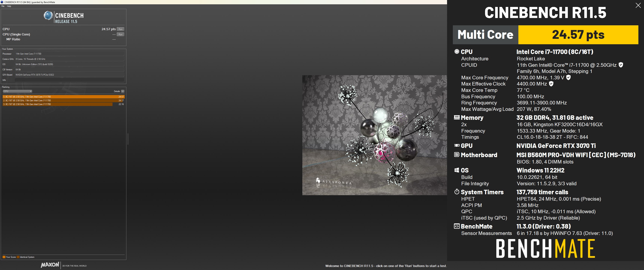Viewport: 644px width, 270px height.
Task: Click the Bus Frequency 100.00 MHz value
Action: click(531, 96)
